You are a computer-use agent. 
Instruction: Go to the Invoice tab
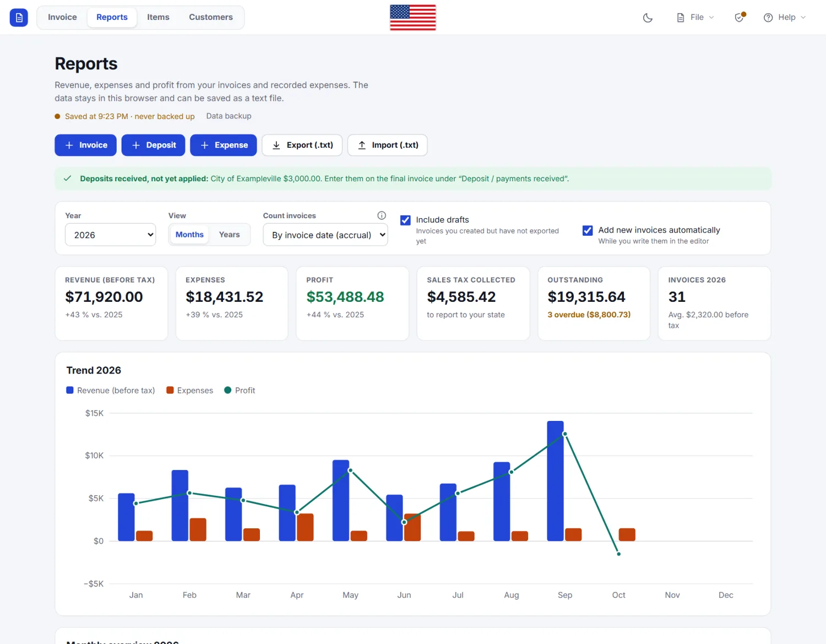(62, 17)
